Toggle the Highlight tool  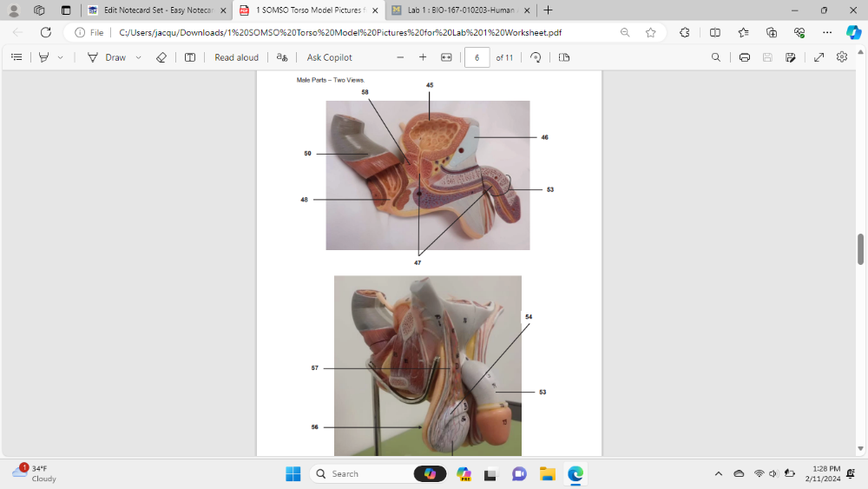43,57
